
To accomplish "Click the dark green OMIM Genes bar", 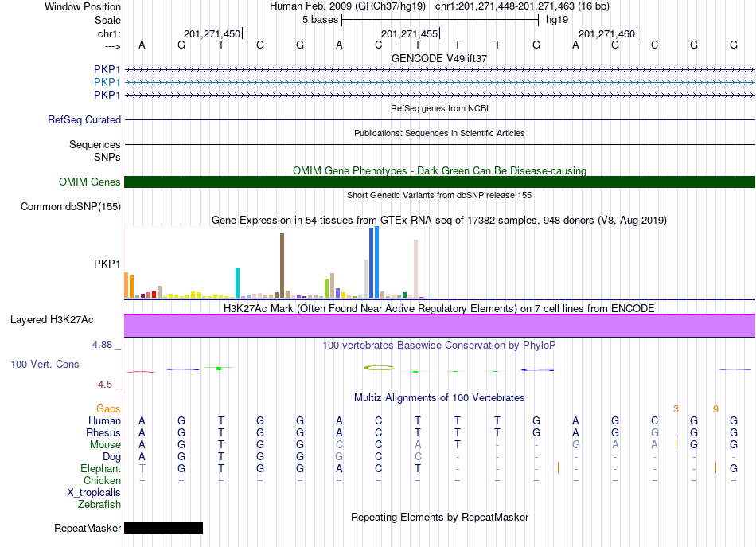I will coord(440,182).
